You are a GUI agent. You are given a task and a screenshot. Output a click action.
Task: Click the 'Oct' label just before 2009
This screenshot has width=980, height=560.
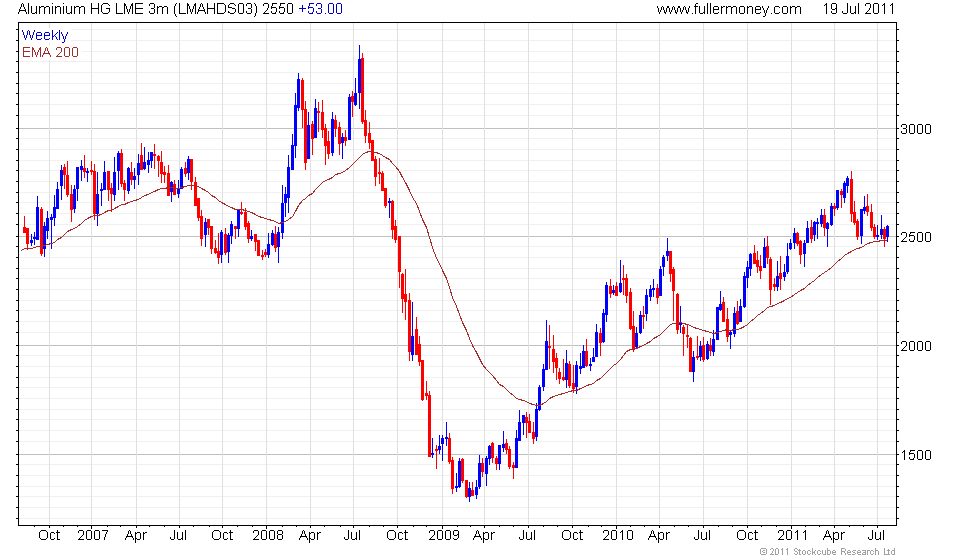tap(397, 536)
